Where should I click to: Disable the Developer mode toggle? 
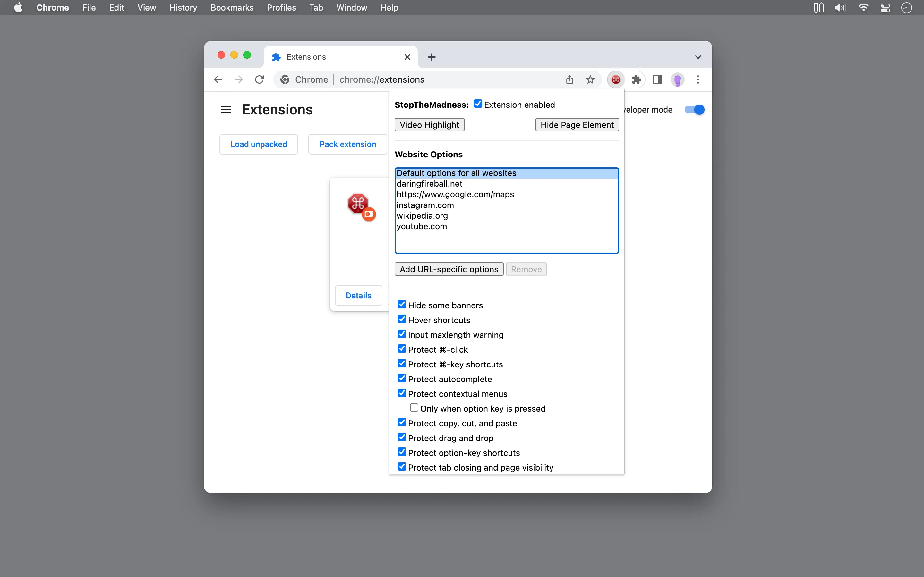click(x=695, y=110)
